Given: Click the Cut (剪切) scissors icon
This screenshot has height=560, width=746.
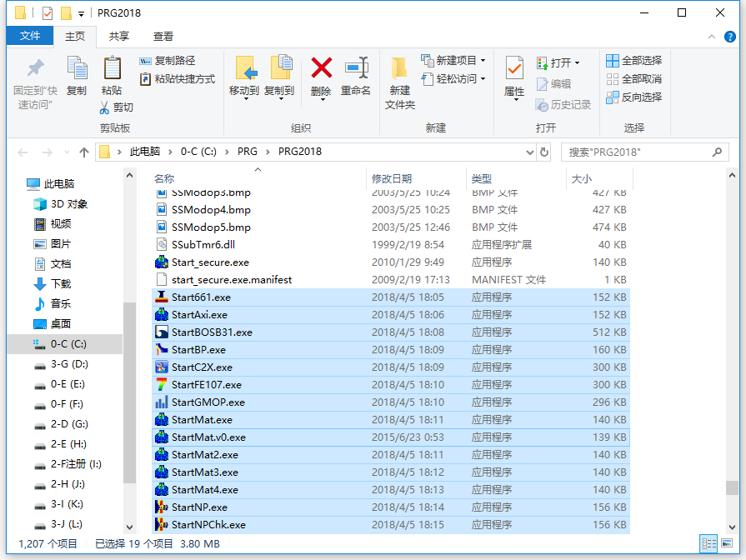Looking at the screenshot, I should [104, 107].
